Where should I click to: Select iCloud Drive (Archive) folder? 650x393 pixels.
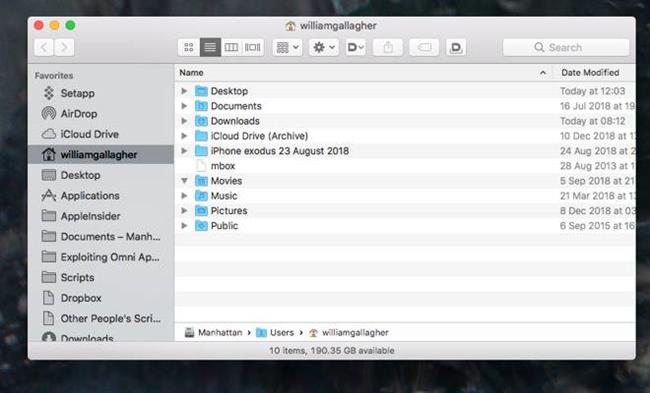pos(405,136)
